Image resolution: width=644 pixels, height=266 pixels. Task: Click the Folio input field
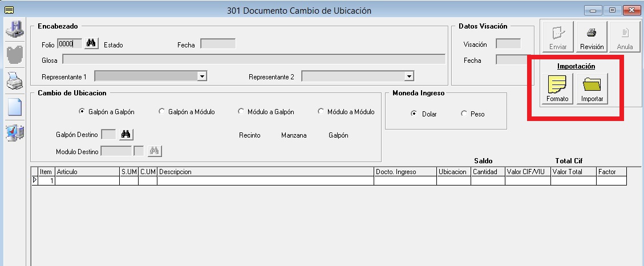70,43
